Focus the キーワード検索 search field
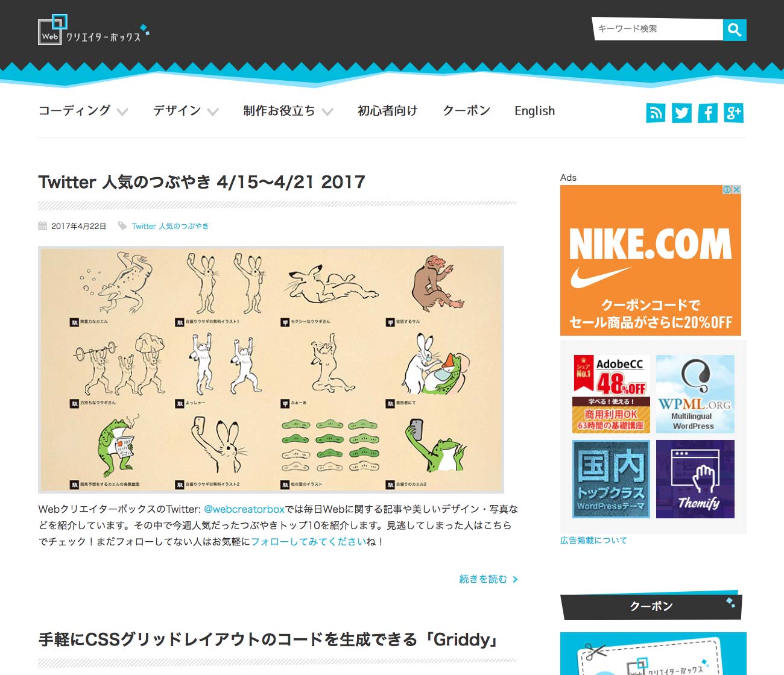Viewport: 784px width, 675px height. coord(658,29)
